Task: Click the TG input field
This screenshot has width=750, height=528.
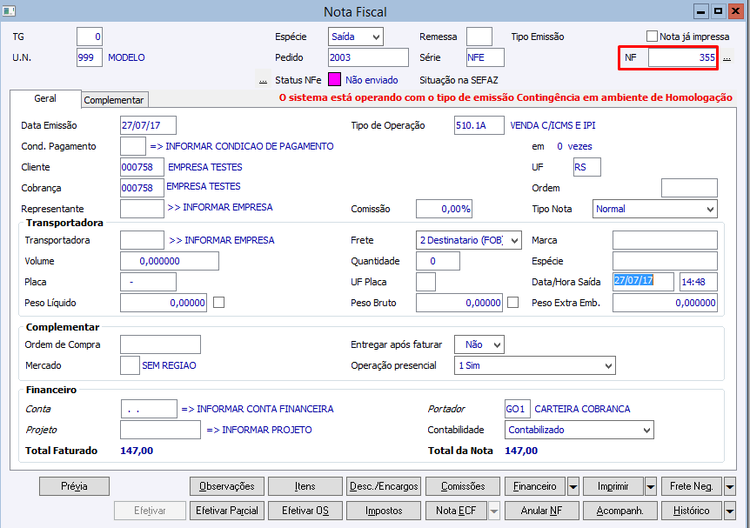Action: tap(89, 37)
